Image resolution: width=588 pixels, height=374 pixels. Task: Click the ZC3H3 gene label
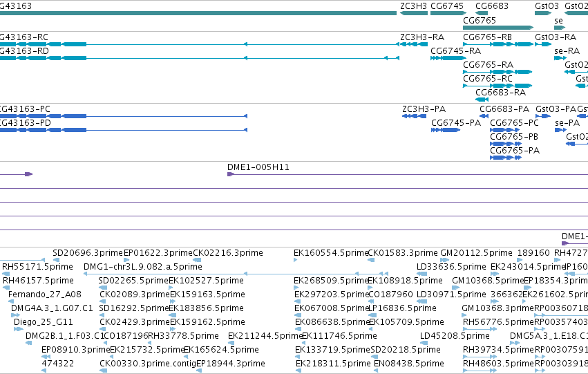click(413, 6)
